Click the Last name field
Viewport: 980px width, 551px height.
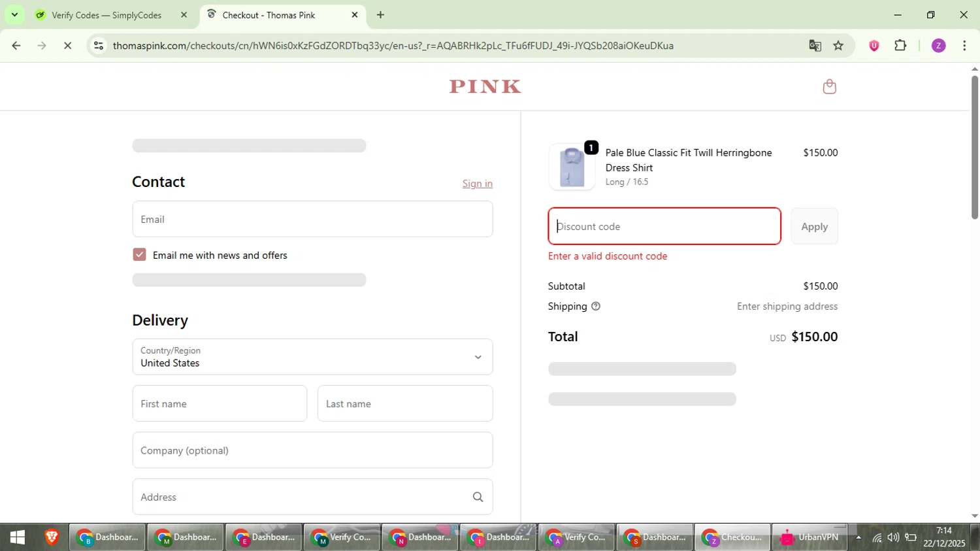tap(405, 403)
